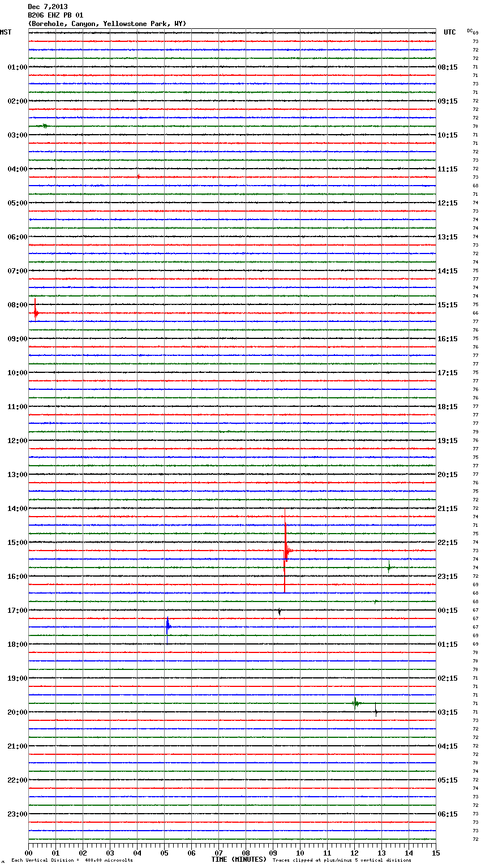Click the small black event on the 17:00 trace
The width and height of the screenshot is (481, 868).
point(279,611)
